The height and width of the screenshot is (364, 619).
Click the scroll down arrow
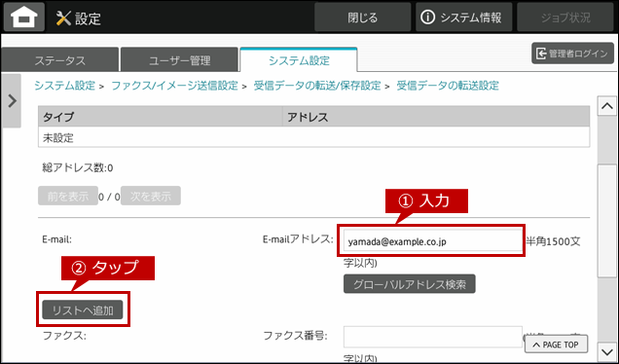[606, 351]
